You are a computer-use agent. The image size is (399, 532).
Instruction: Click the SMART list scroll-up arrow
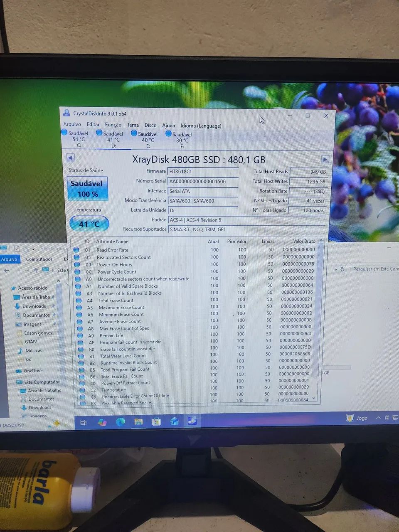pos(320,241)
